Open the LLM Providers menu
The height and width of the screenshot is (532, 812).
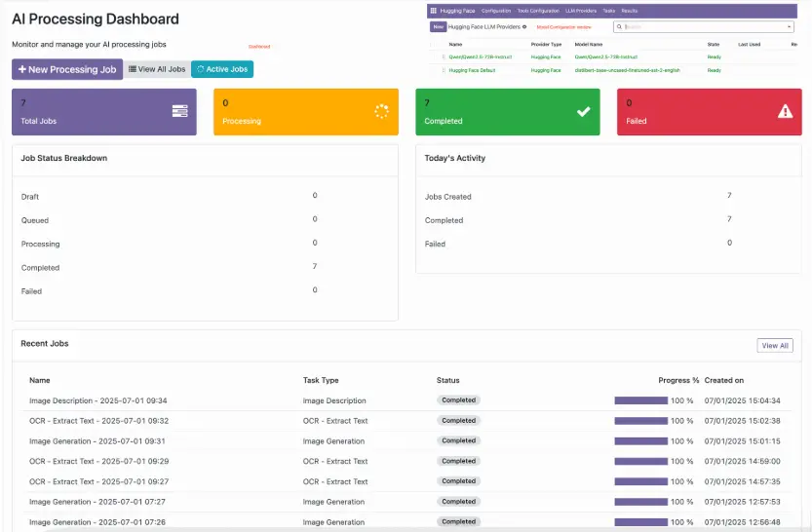click(x=581, y=11)
